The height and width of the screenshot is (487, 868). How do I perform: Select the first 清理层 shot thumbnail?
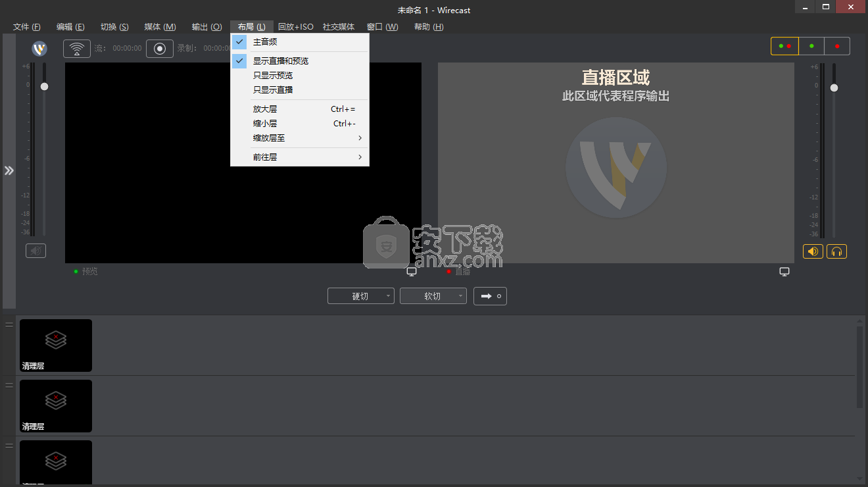coord(56,346)
